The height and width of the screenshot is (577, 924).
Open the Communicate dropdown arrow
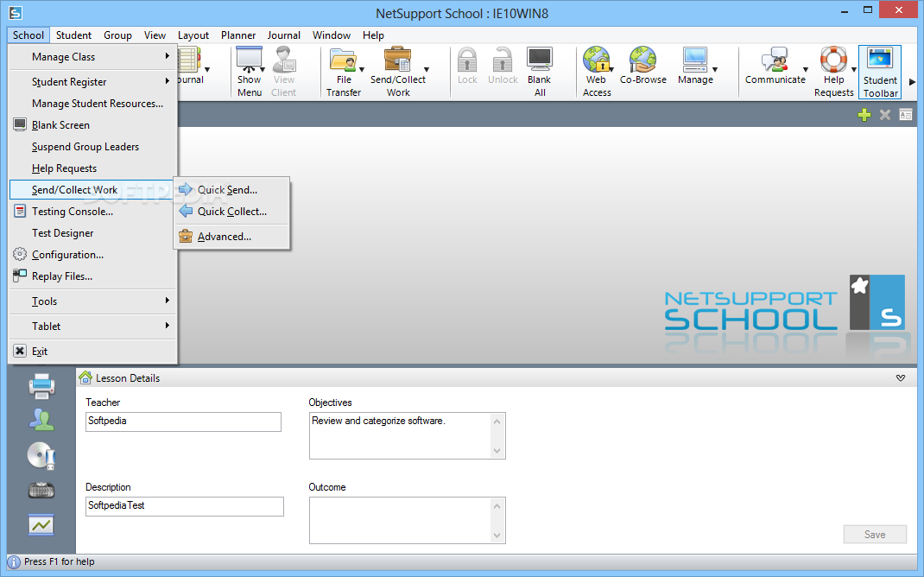click(806, 70)
